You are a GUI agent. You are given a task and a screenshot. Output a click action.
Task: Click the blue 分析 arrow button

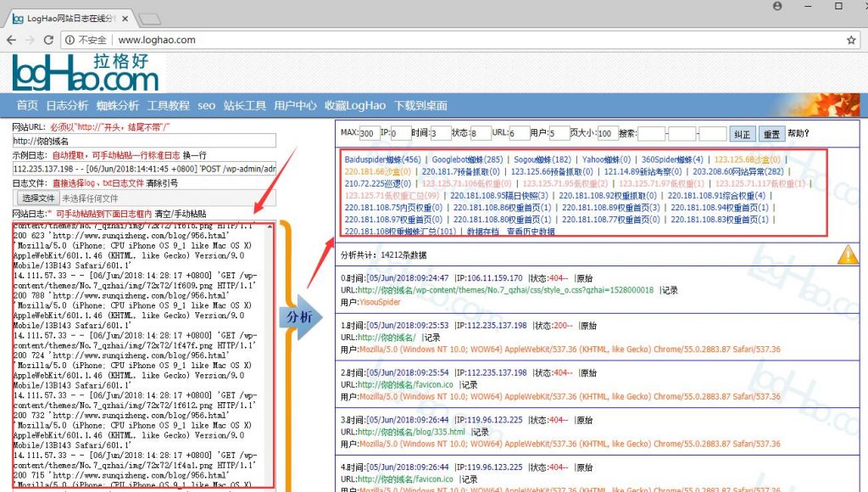300,317
